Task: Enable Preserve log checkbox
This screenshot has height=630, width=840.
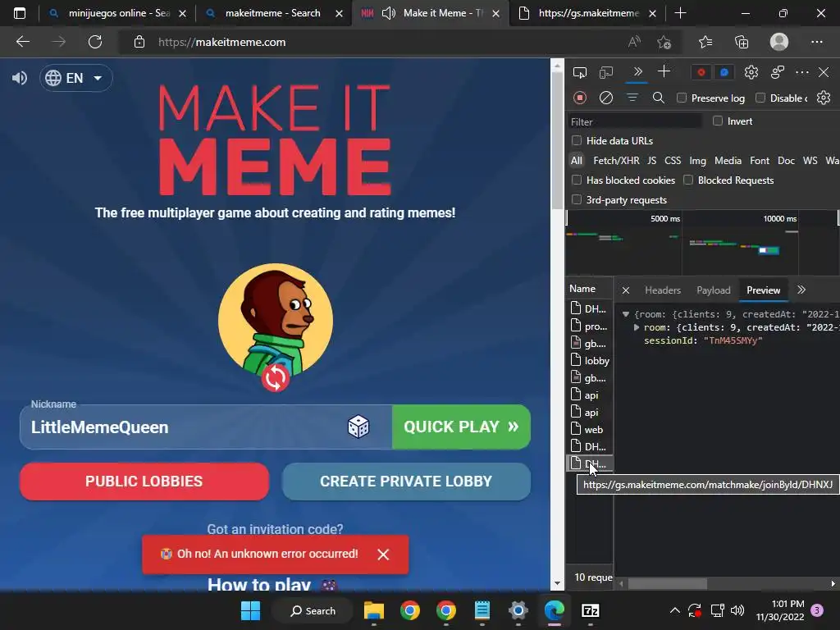Action: click(682, 98)
